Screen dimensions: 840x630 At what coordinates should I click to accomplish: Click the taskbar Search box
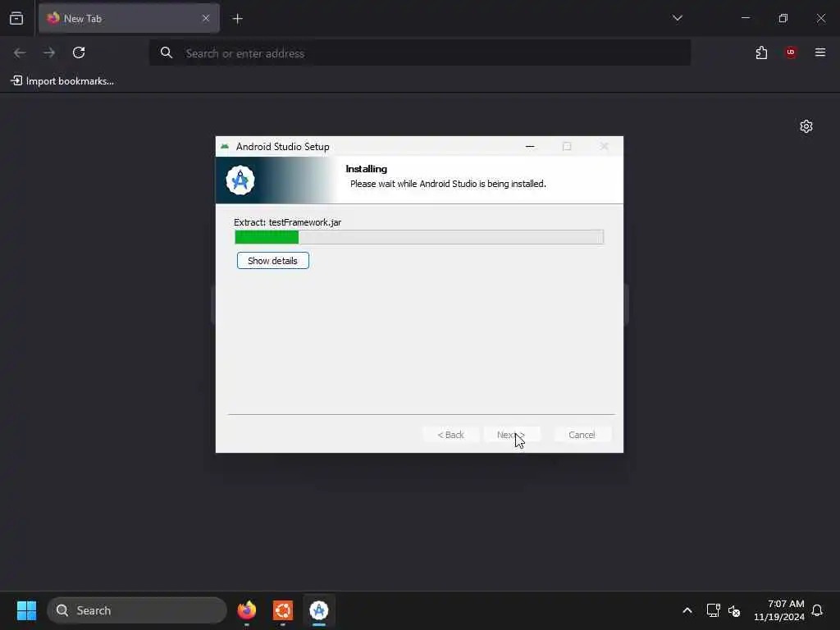point(137,610)
